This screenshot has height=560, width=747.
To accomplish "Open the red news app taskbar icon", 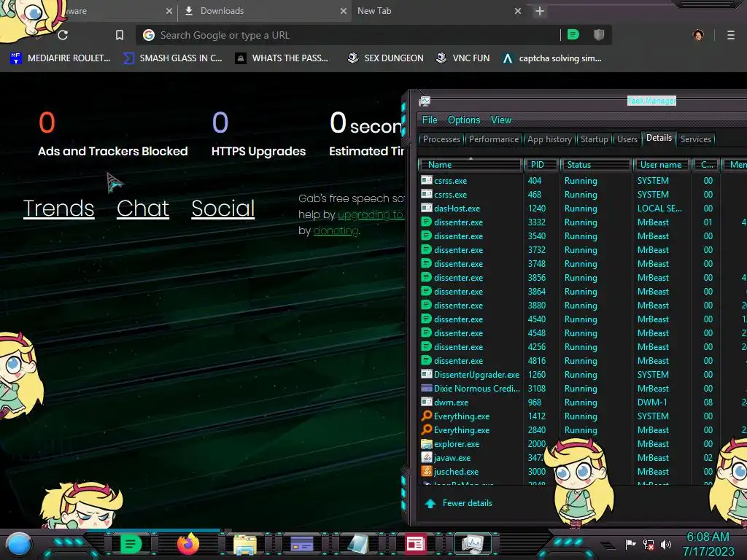I will coord(415,544).
